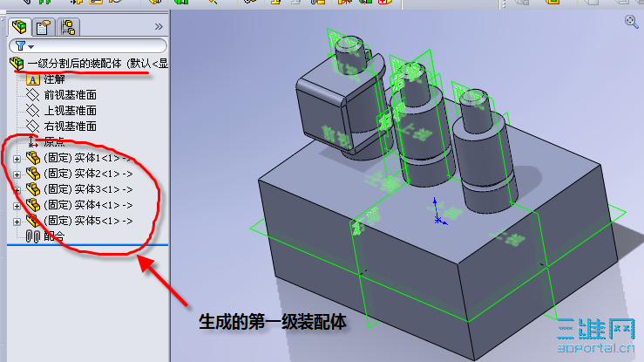The width and height of the screenshot is (644, 362).
Task: Click the 配合 paperclip mates icon
Action: click(x=33, y=236)
